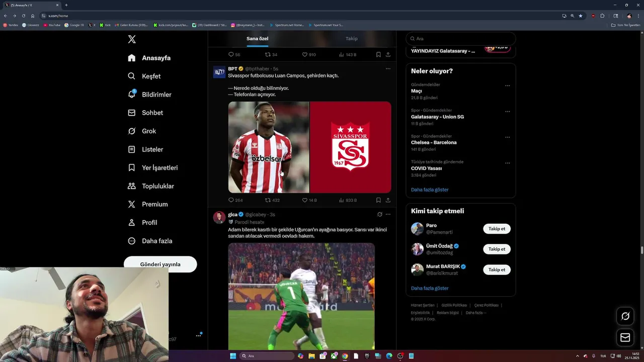
Task: Expand Daha fazla menu in sidebar
Action: (150, 241)
